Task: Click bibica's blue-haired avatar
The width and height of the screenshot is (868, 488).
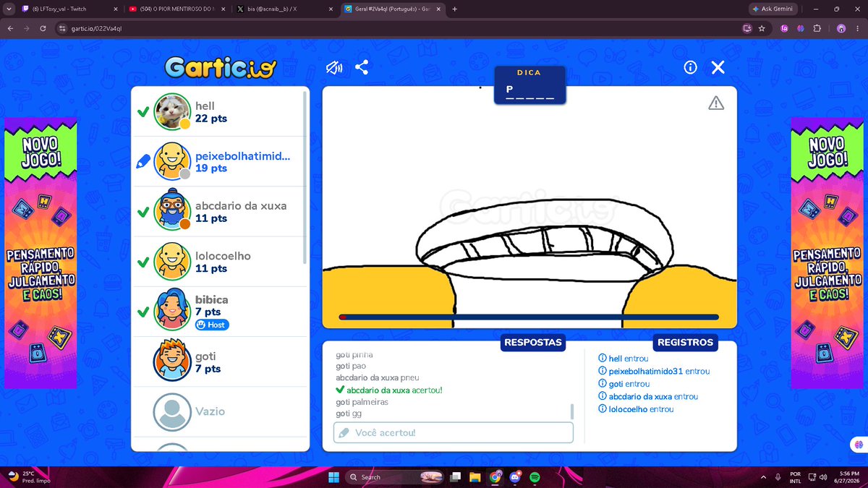Action: [172, 312]
